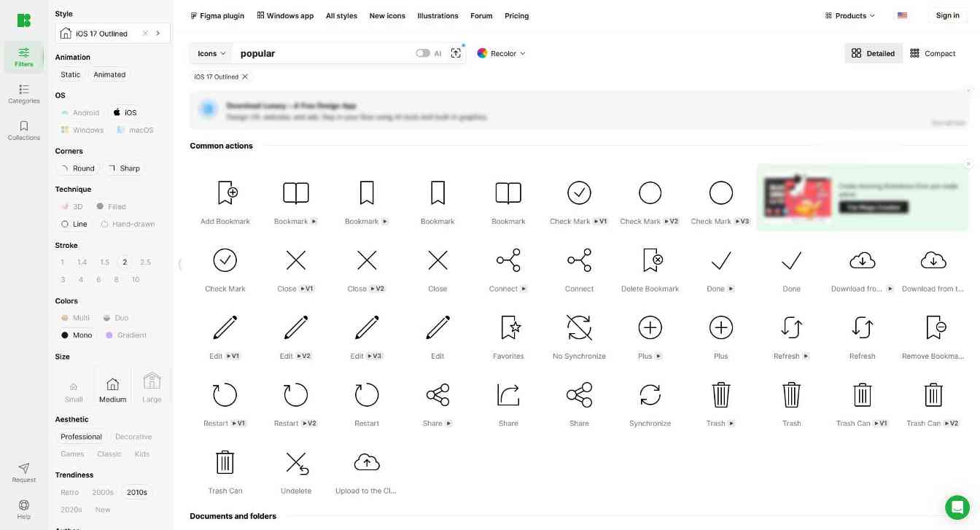The height and width of the screenshot is (530, 980).
Task: Expand the Products menu
Action: [849, 15]
